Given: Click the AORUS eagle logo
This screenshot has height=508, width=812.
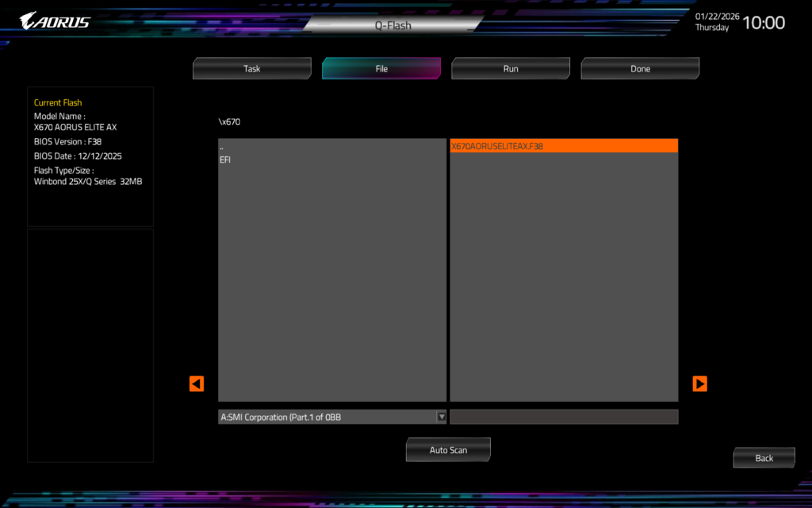Looking at the screenshot, I should click(x=55, y=21).
